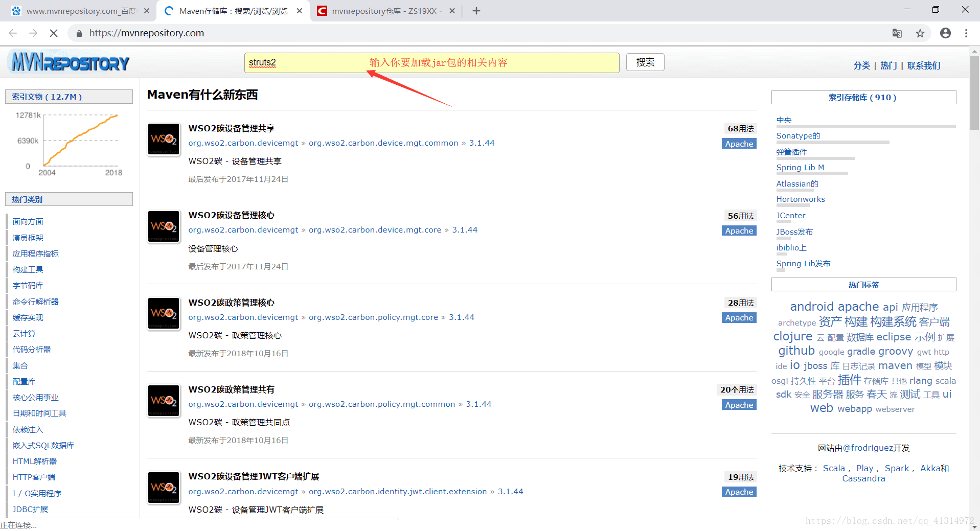Open 面向方面 category
The image size is (980, 531).
28,221
